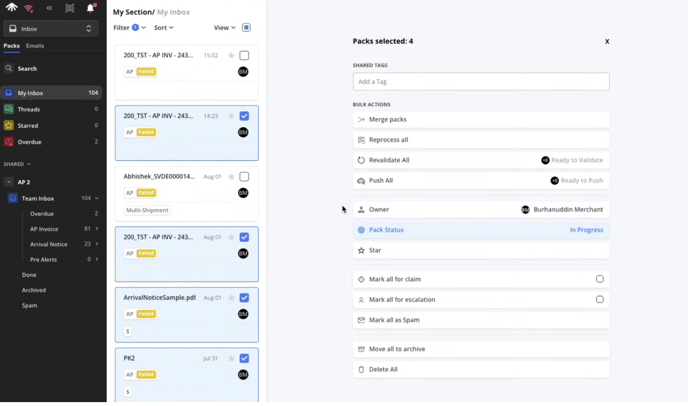
Task: Open the Overdue folder under My Inbox
Action: point(30,142)
